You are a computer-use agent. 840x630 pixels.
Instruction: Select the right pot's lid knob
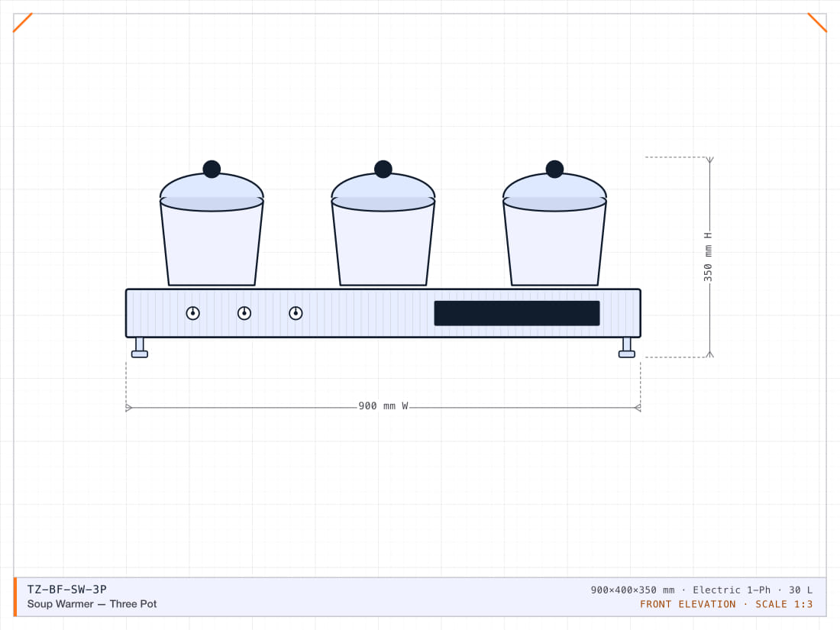[x=554, y=169]
